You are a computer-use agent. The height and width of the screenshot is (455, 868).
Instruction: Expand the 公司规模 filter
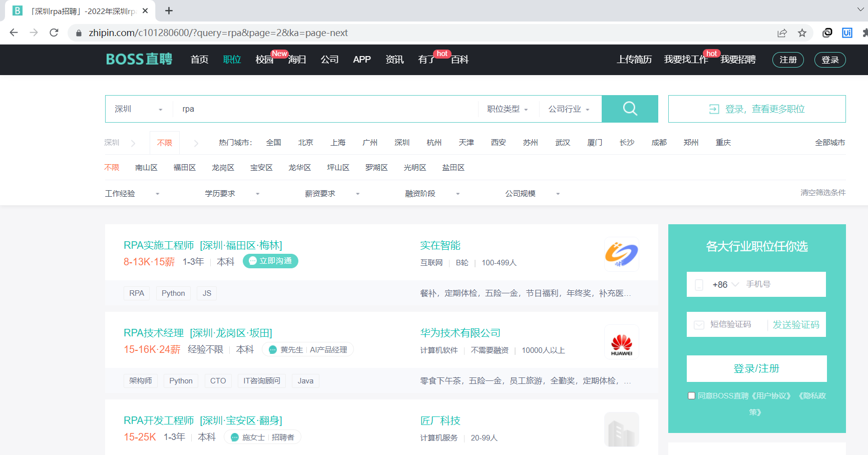(x=533, y=194)
